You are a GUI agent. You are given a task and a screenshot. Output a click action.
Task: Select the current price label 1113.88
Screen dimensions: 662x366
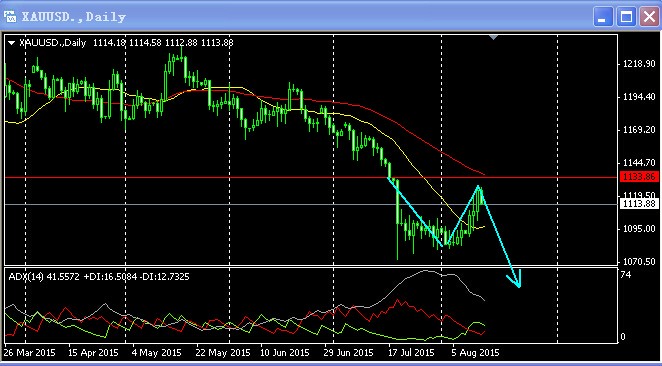(639, 204)
